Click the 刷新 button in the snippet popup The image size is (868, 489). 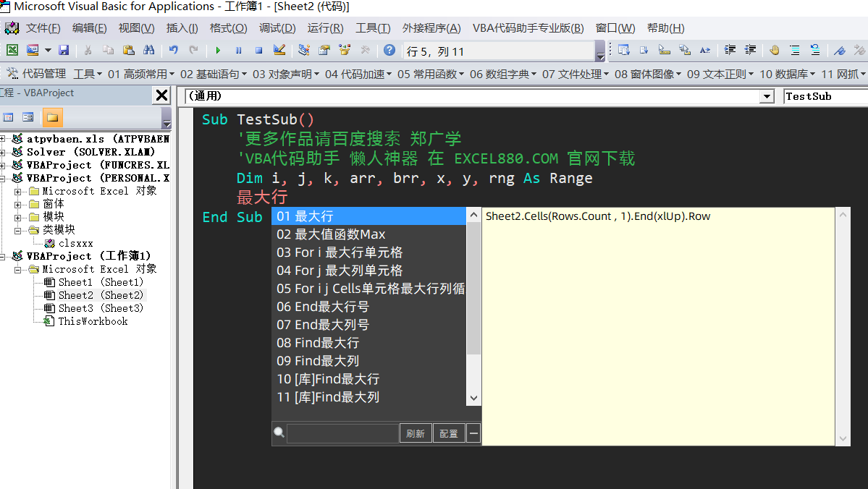[x=416, y=433]
